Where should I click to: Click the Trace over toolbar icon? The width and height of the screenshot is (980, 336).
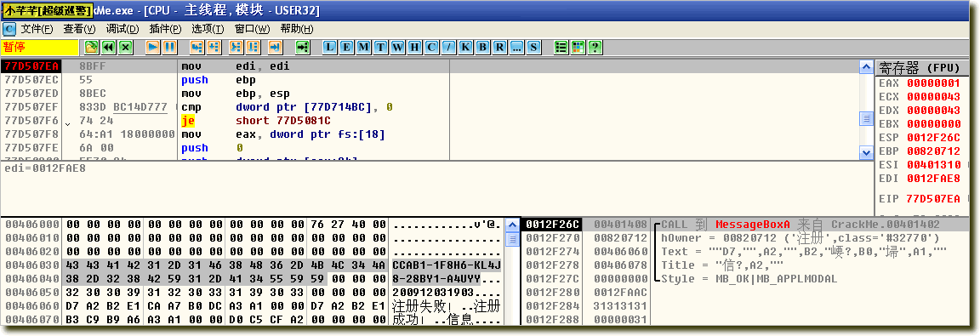coord(253,47)
